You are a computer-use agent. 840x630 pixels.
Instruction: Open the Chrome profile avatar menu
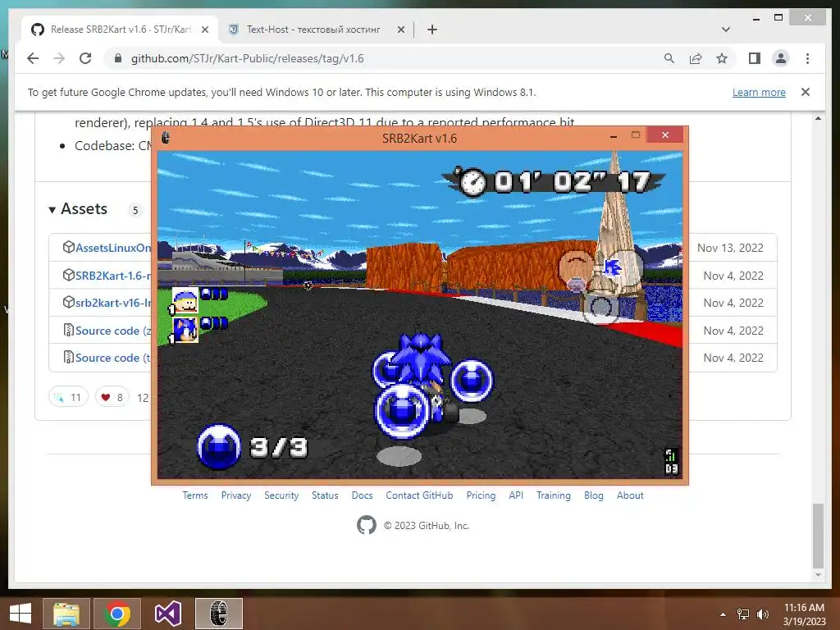pyautogui.click(x=781, y=58)
